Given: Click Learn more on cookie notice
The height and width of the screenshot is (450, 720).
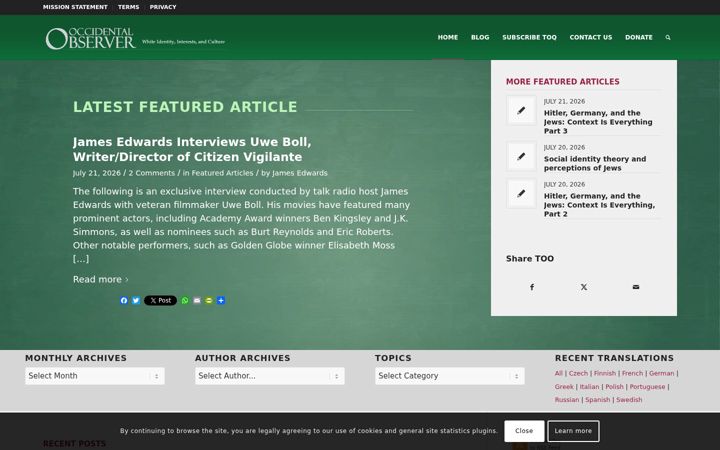Looking at the screenshot, I should pyautogui.click(x=573, y=431).
